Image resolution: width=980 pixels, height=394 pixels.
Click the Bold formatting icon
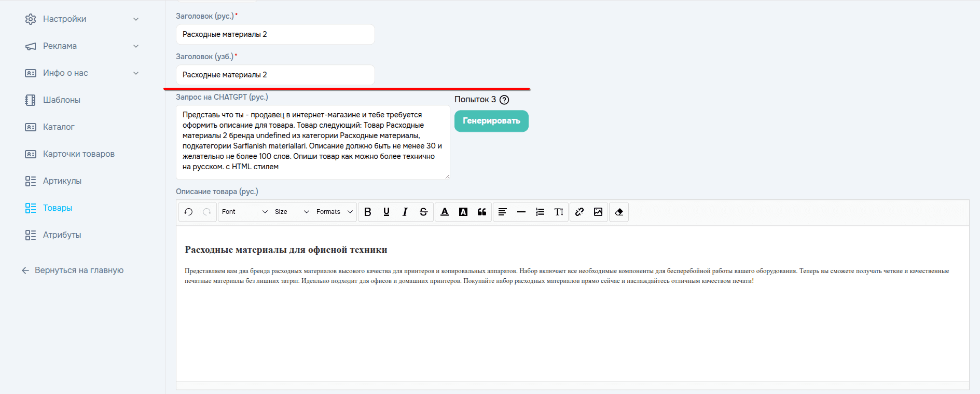pos(368,212)
